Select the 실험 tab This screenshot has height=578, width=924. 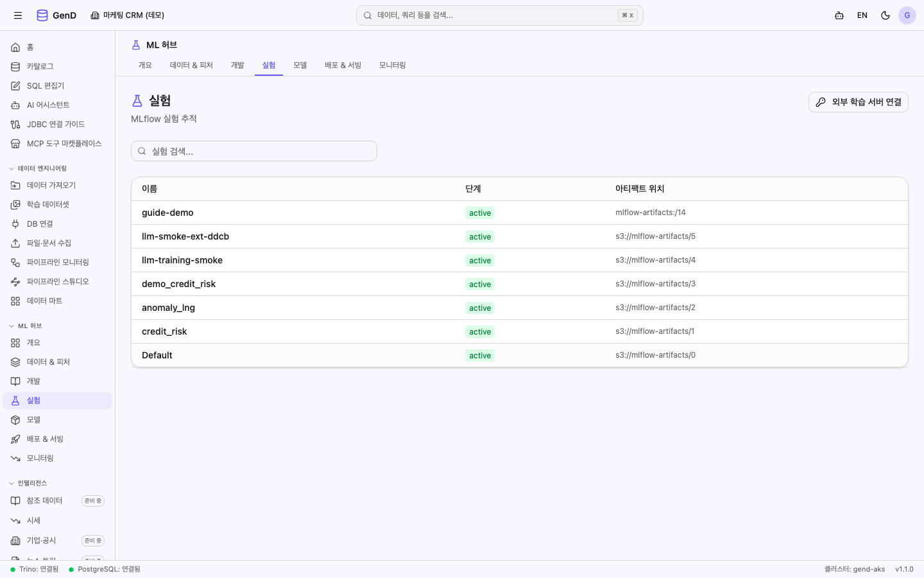pos(269,66)
